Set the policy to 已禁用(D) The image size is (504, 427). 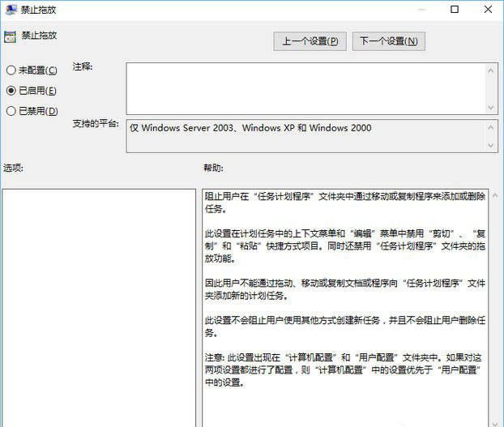11,111
